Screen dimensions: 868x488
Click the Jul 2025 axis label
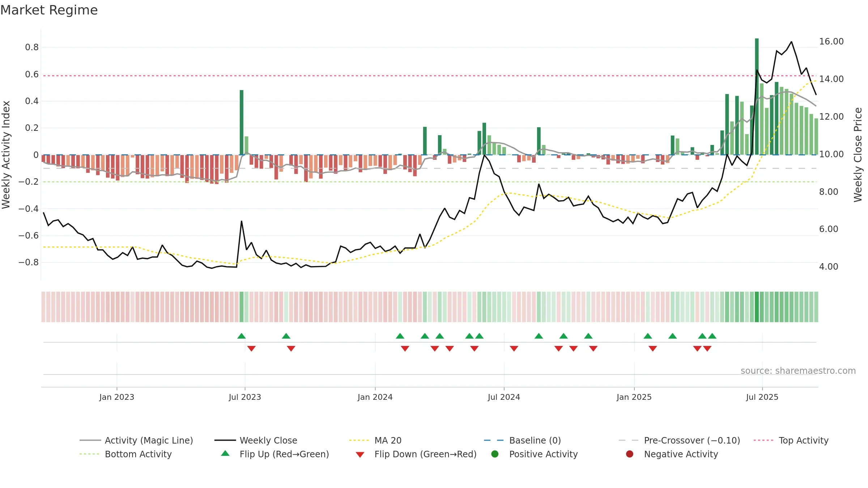[762, 397]
